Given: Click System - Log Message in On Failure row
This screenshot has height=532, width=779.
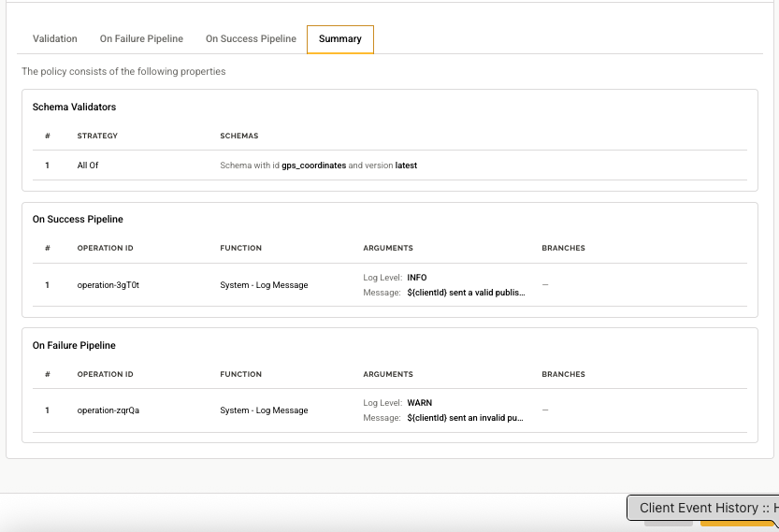Looking at the screenshot, I should pos(264,410).
